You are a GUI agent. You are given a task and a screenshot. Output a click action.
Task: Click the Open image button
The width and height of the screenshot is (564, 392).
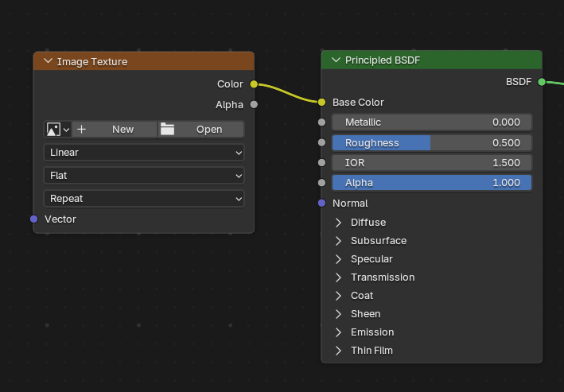tap(200, 130)
